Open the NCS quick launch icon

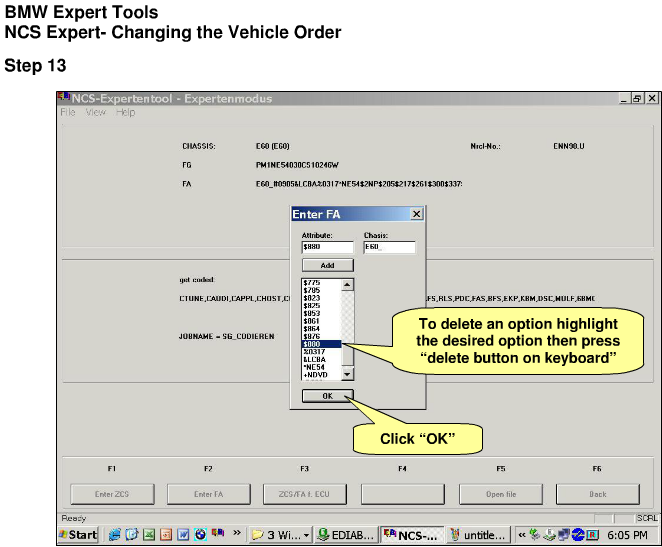218,533
